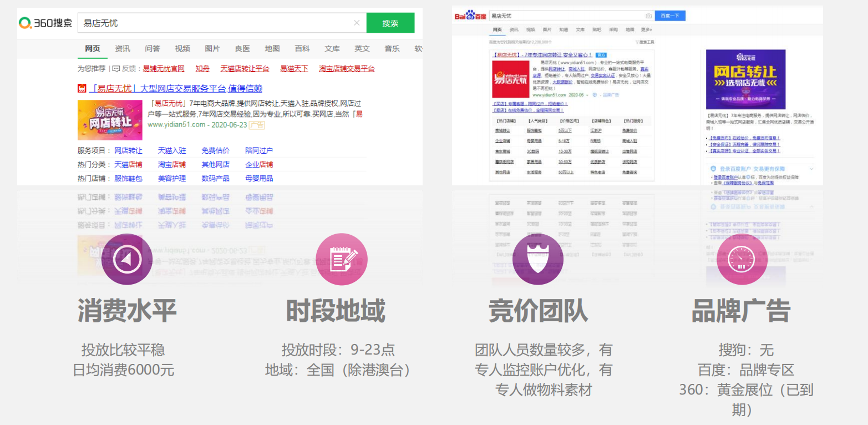Open dropdown arrow after www.yidian51.com 2020-06
Viewport: 868px width, 425px height.
point(587,95)
